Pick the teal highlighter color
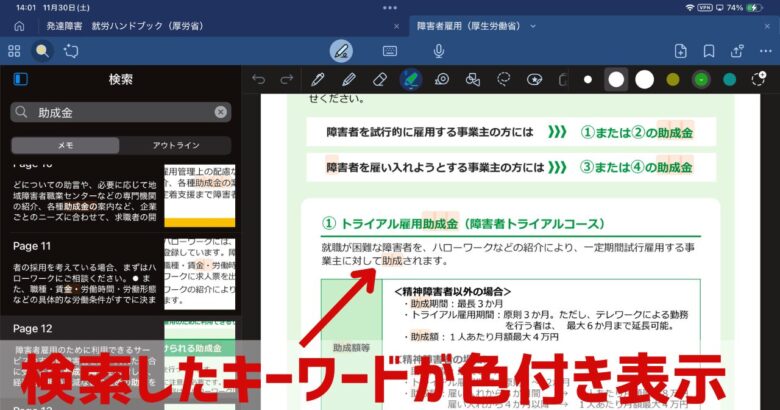Screen dimensions: 780x410 point(729,80)
